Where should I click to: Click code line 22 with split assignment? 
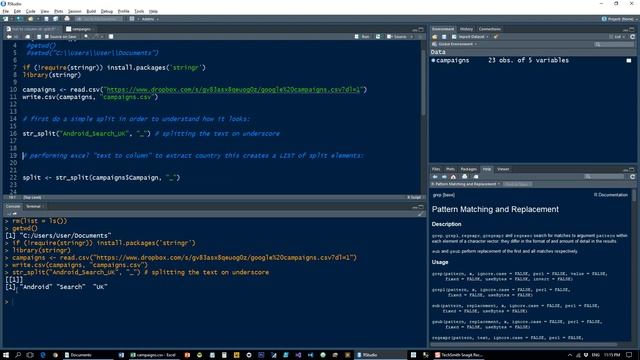101,178
